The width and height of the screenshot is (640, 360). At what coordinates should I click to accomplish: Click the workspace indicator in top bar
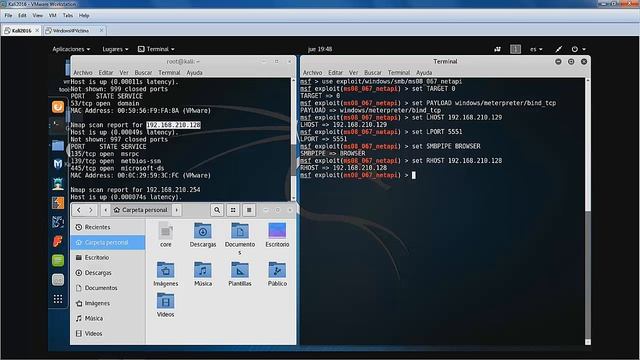coord(516,49)
